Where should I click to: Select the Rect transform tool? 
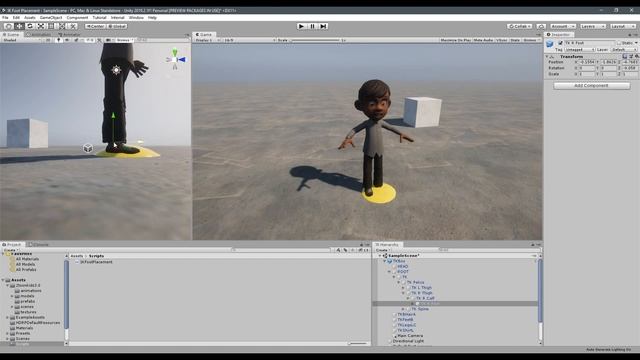[x=51, y=26]
